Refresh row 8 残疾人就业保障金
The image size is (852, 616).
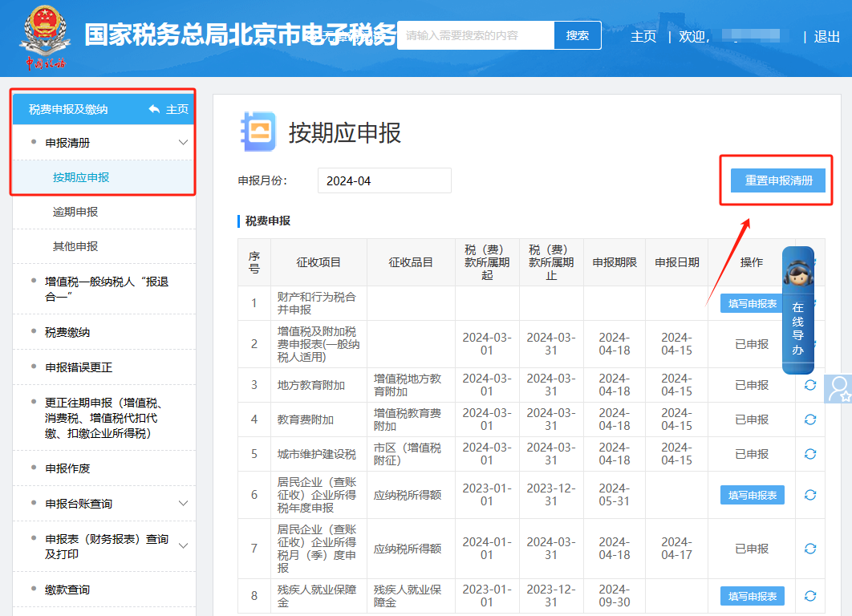coord(810,596)
